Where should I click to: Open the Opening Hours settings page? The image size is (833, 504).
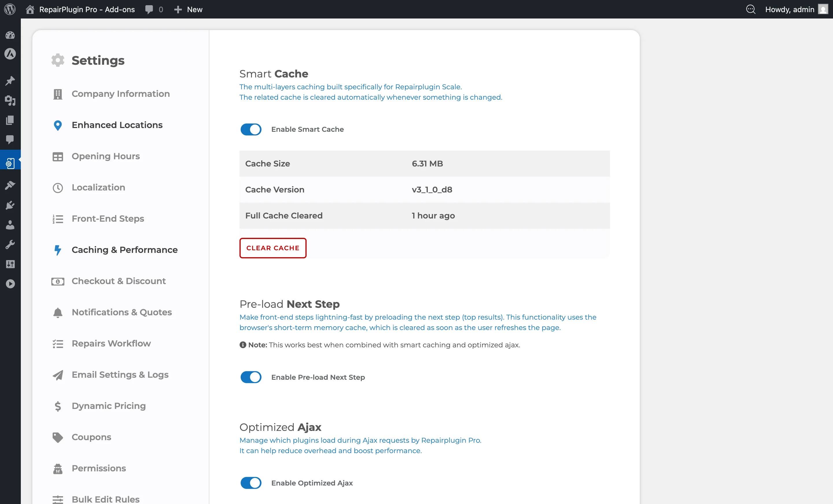pyautogui.click(x=106, y=156)
